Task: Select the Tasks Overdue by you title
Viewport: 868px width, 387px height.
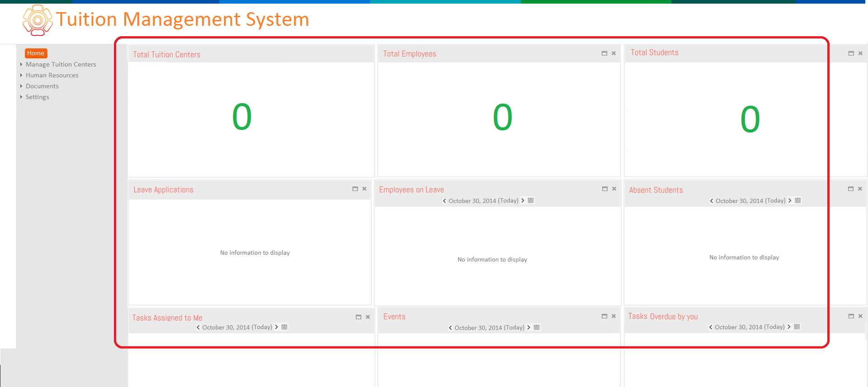Action: 663,316
